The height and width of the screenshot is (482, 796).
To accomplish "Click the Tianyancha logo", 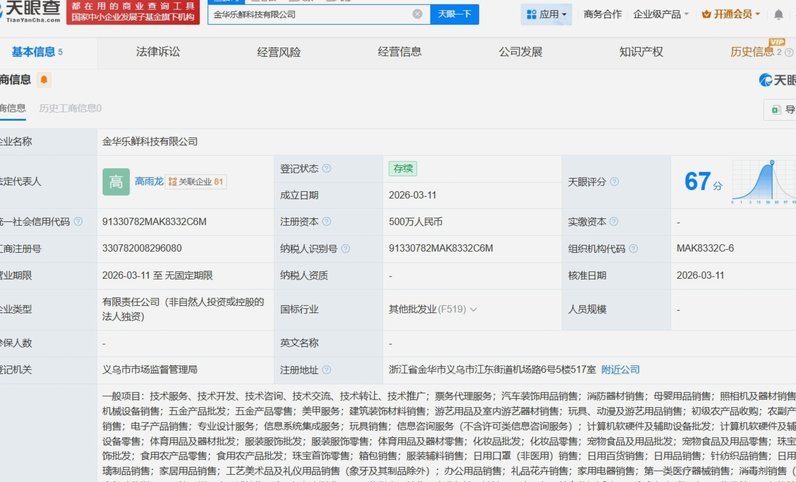I will click(x=30, y=11).
